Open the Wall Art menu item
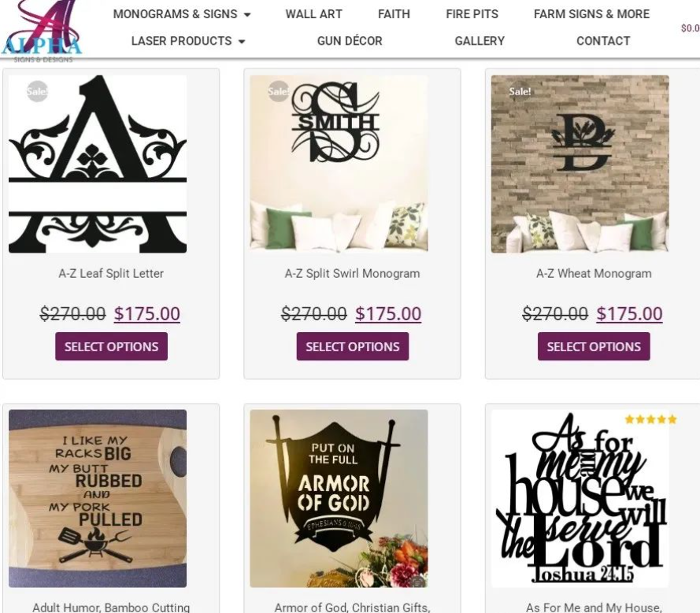This screenshot has width=700, height=613. 314,14
